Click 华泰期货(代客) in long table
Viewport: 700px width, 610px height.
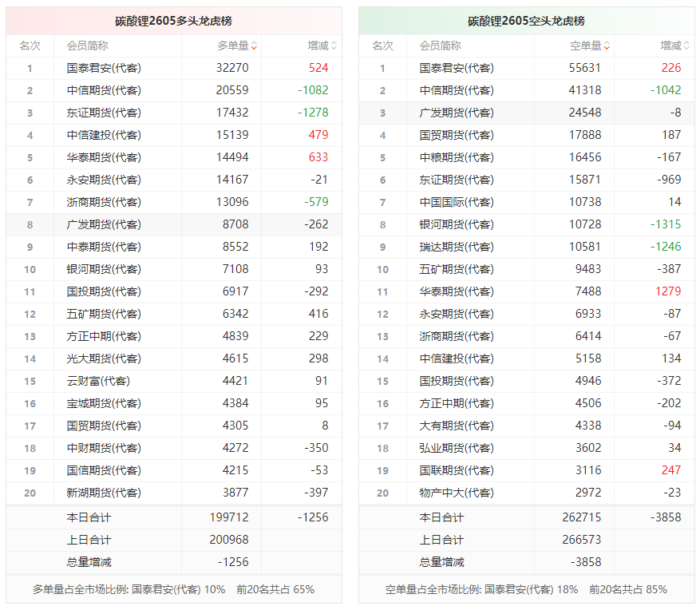104,157
